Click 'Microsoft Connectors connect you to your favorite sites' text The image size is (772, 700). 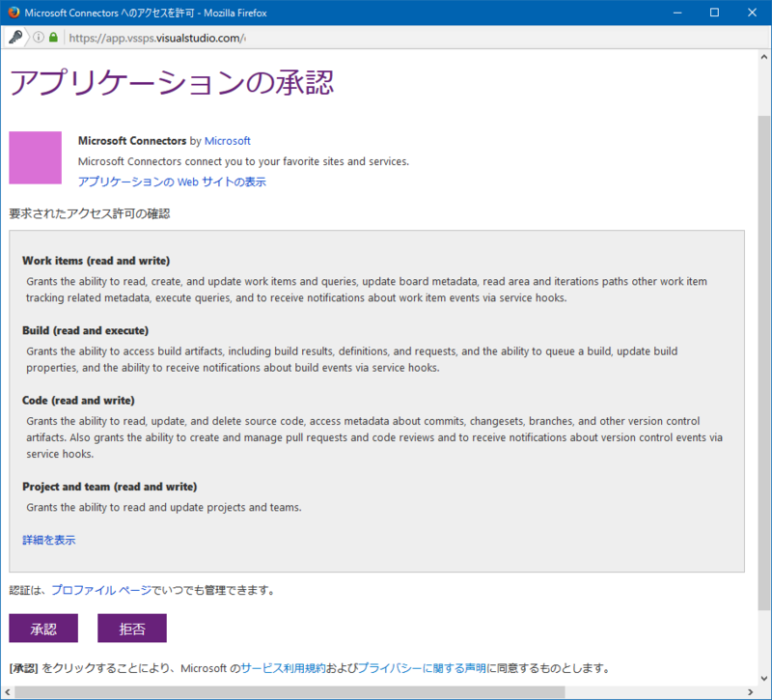pos(244,161)
